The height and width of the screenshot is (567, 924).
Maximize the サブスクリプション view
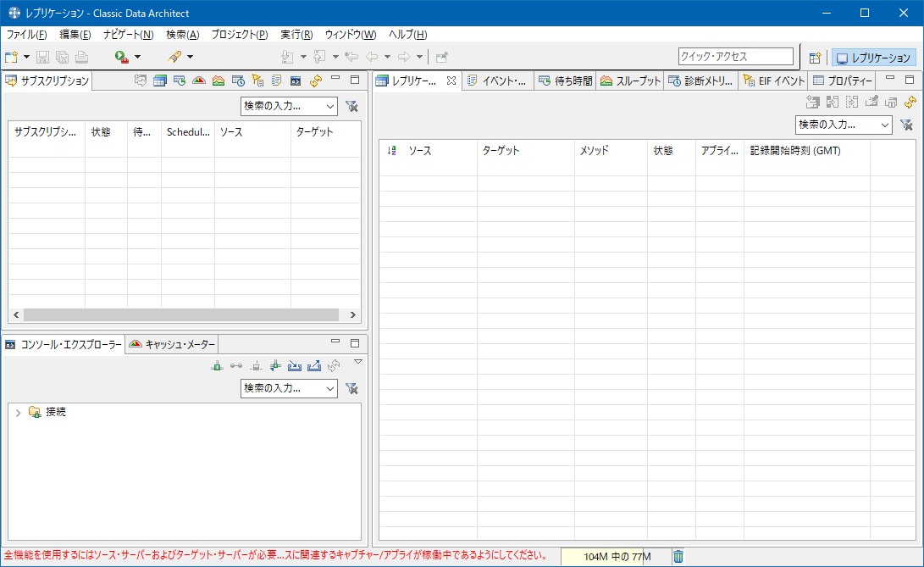coord(355,79)
